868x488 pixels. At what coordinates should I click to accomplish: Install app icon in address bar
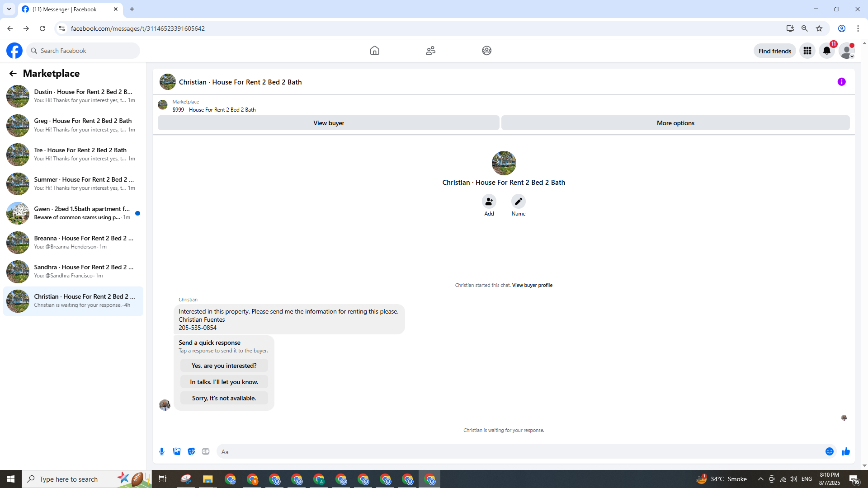tap(790, 28)
